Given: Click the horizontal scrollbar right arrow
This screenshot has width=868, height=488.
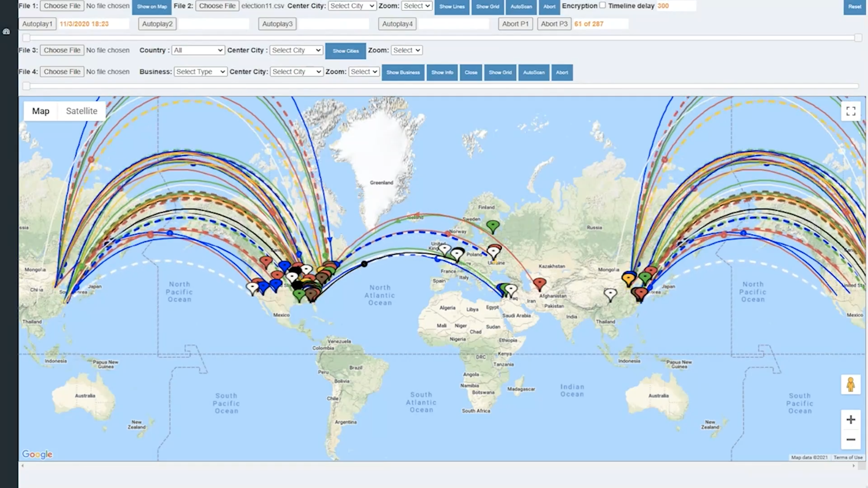Looking at the screenshot, I should pos(853,466).
